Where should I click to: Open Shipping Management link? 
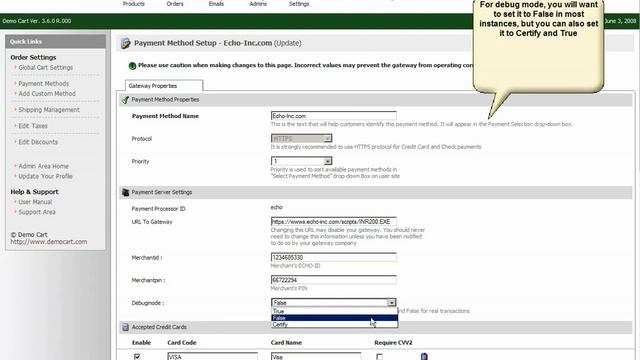click(49, 109)
